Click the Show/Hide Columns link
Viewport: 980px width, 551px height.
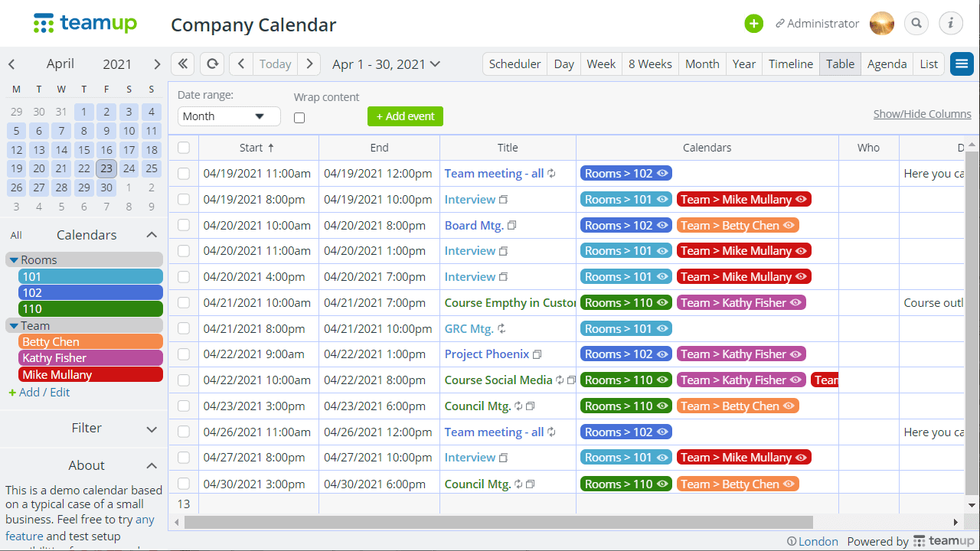coord(922,114)
